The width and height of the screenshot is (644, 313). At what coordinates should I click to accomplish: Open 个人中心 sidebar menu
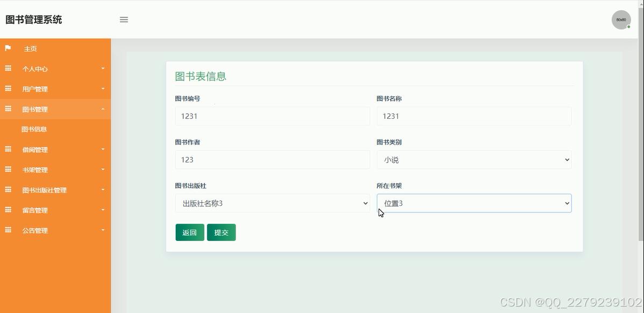click(55, 69)
